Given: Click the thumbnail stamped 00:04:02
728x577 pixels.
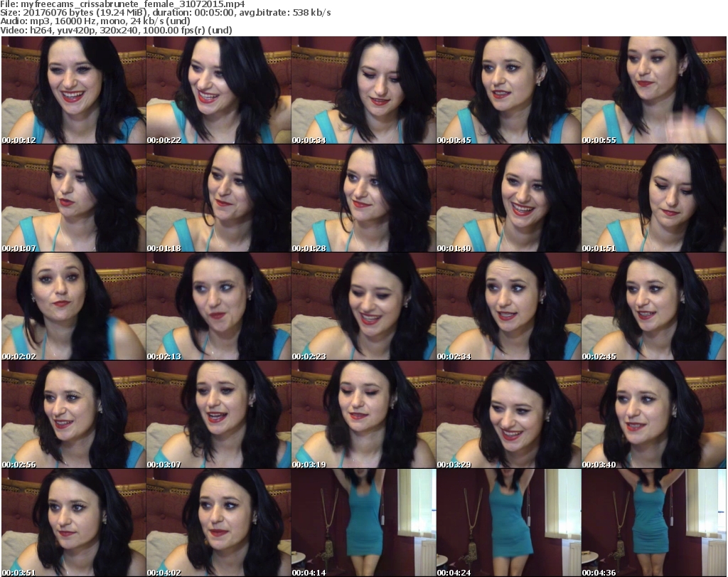Looking at the screenshot, I should tap(219, 523).
